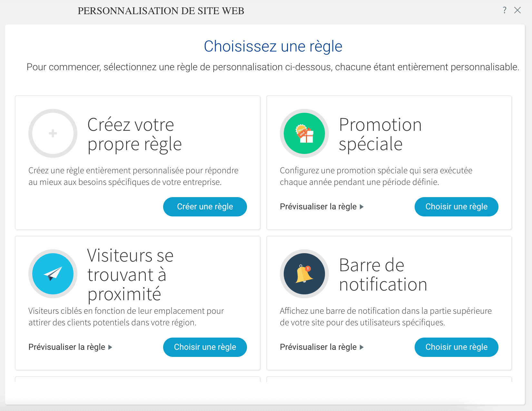Click the paper plane nearby visitors icon
Viewport: 532px width, 411px height.
53,274
